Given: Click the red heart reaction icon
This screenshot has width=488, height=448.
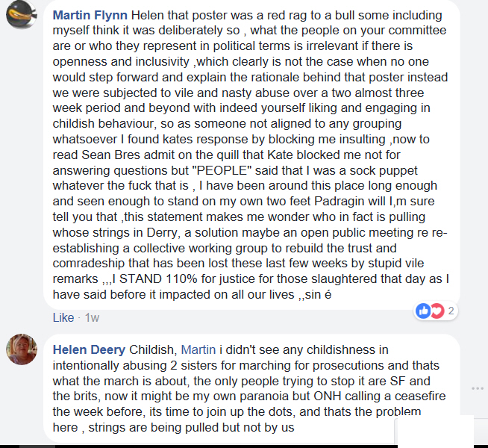Looking at the screenshot, I should [437, 311].
